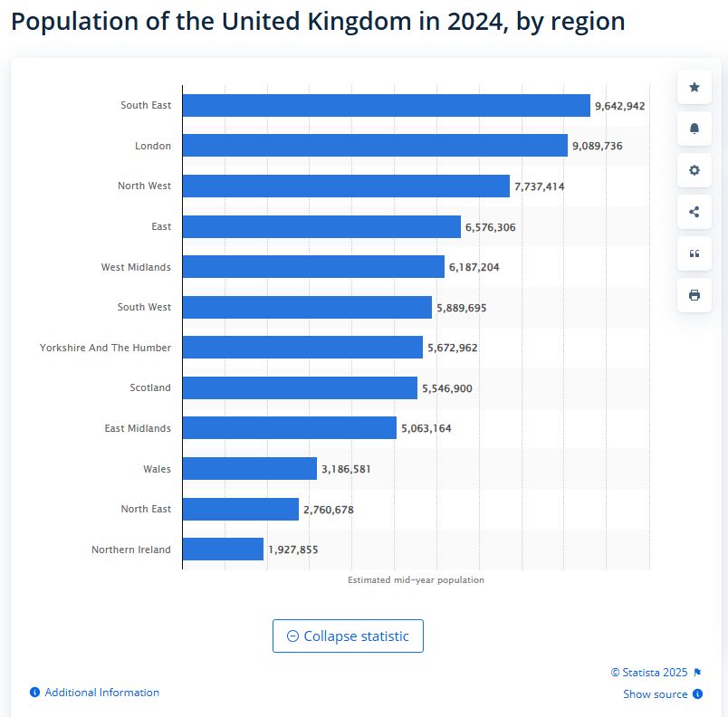The image size is (728, 717).
Task: Collapse the statistic view
Action: coord(348,636)
